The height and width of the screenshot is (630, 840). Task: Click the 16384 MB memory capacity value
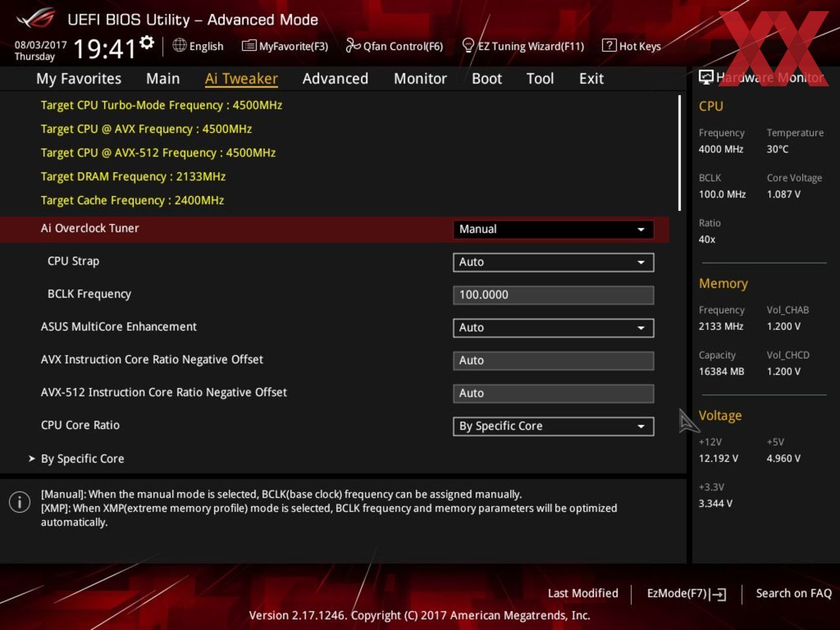pyautogui.click(x=721, y=371)
